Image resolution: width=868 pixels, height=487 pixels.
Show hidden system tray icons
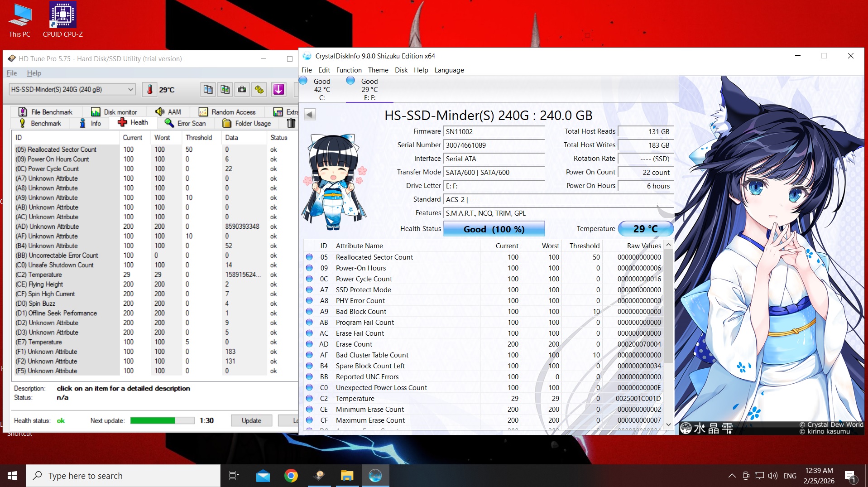click(732, 476)
